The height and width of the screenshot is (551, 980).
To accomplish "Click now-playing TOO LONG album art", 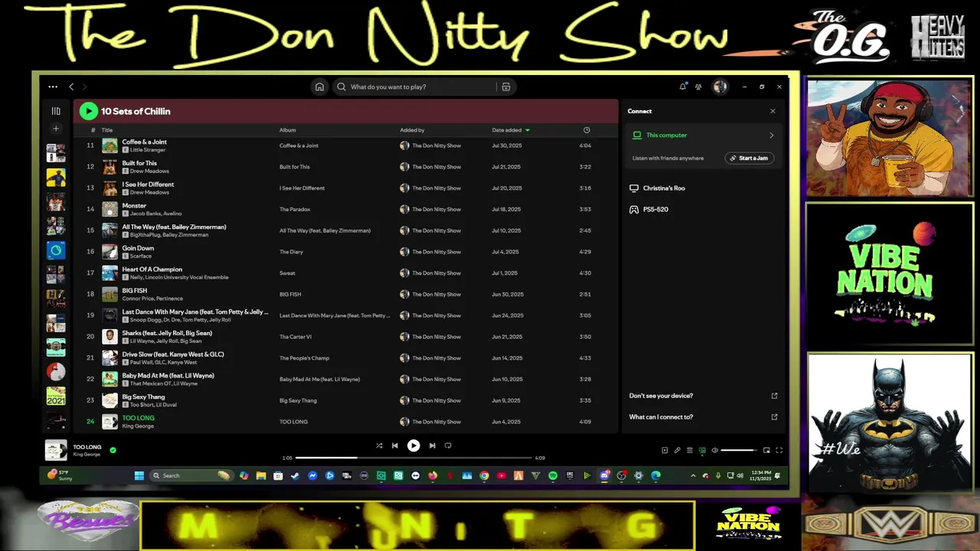I will (56, 450).
